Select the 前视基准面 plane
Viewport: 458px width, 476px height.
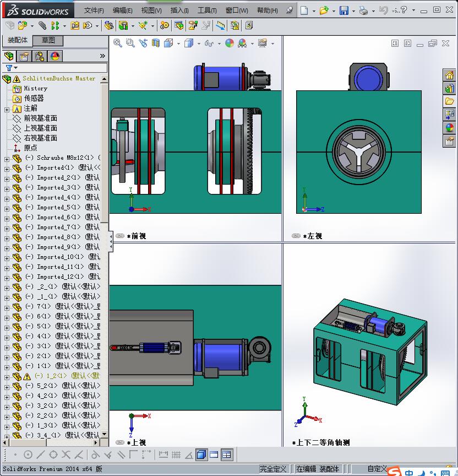40,118
